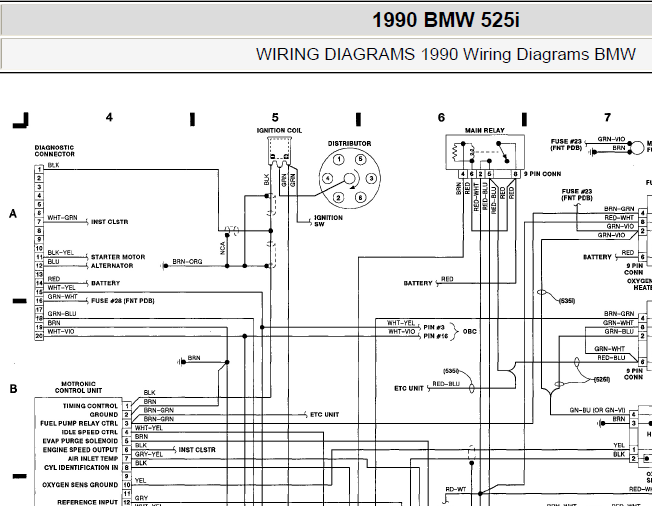Select the 'OXYGEN SENS GROUND' pin label
This screenshot has height=506, width=652.
(x=80, y=485)
